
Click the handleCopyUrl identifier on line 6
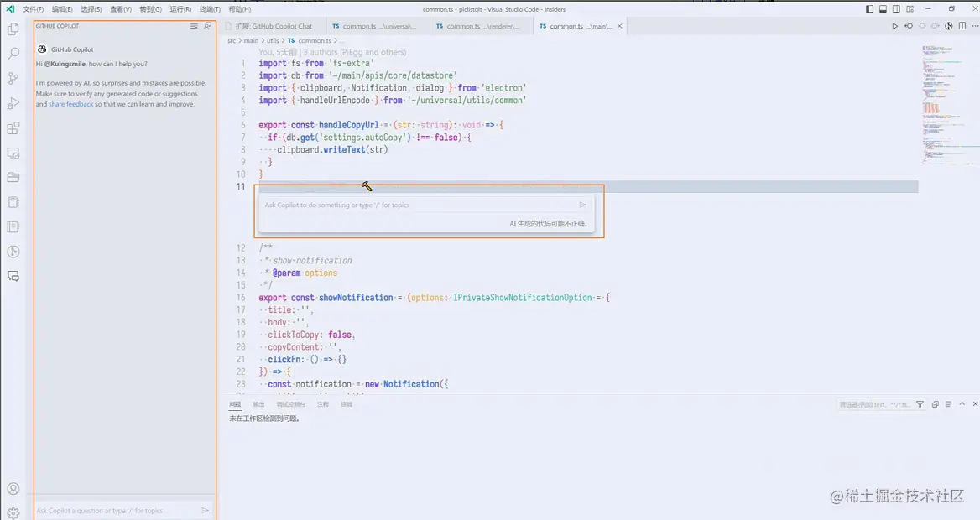coord(349,125)
